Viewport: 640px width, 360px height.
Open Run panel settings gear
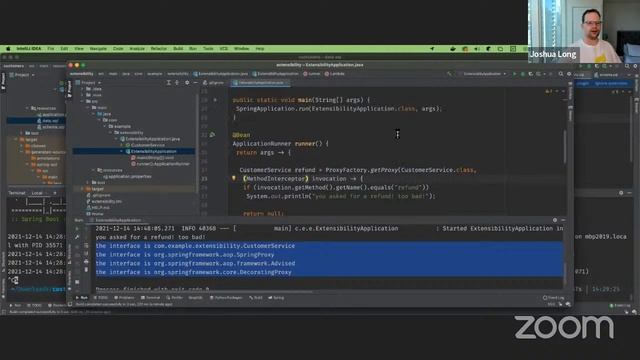555,220
